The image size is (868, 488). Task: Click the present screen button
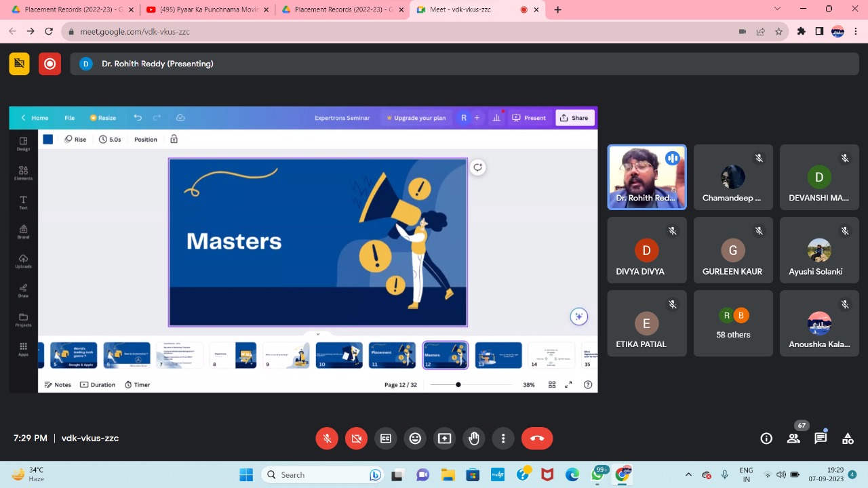click(x=444, y=439)
